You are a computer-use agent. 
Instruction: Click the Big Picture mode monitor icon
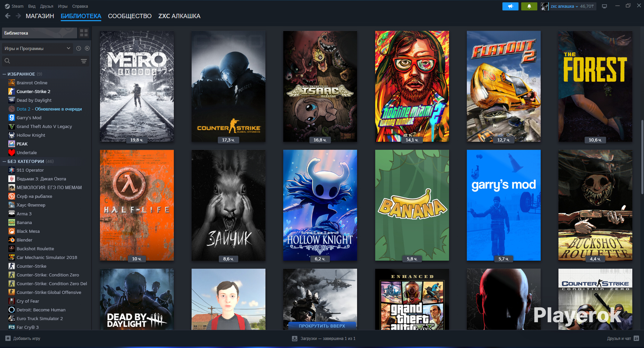click(604, 6)
